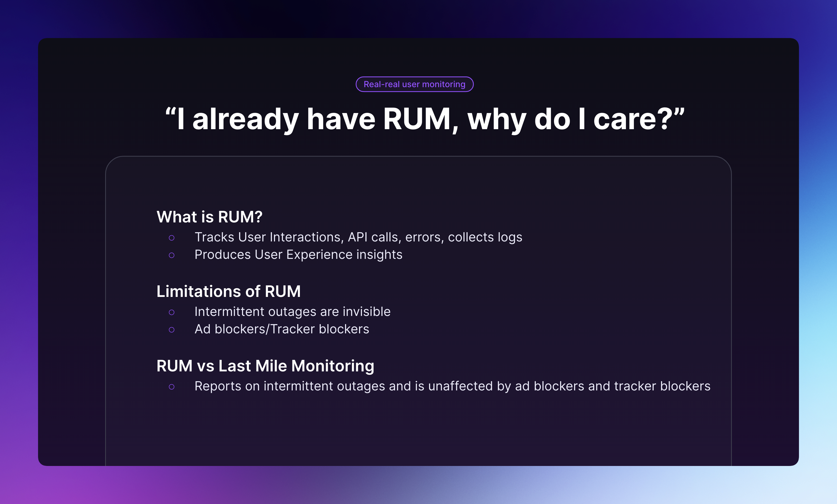Click the bullet circle beside "Intermittent outages are invisible"

tap(172, 312)
